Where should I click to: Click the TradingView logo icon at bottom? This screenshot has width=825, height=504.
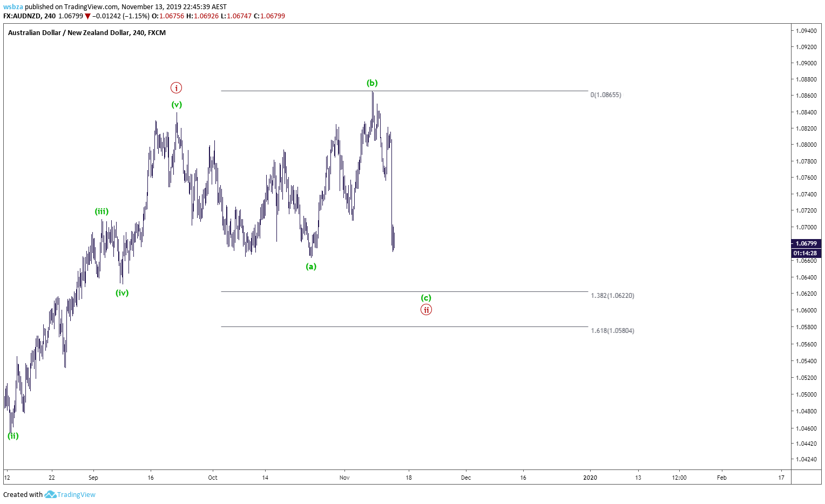50,494
